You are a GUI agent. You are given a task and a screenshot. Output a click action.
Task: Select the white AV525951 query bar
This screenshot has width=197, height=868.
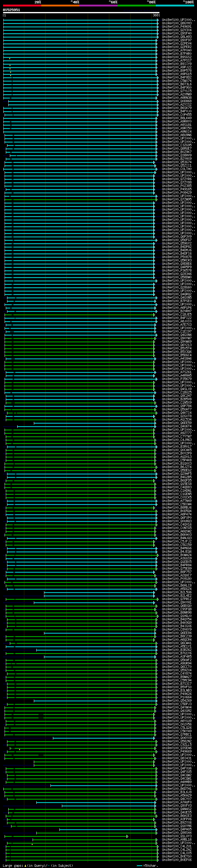click(x=81, y=12)
